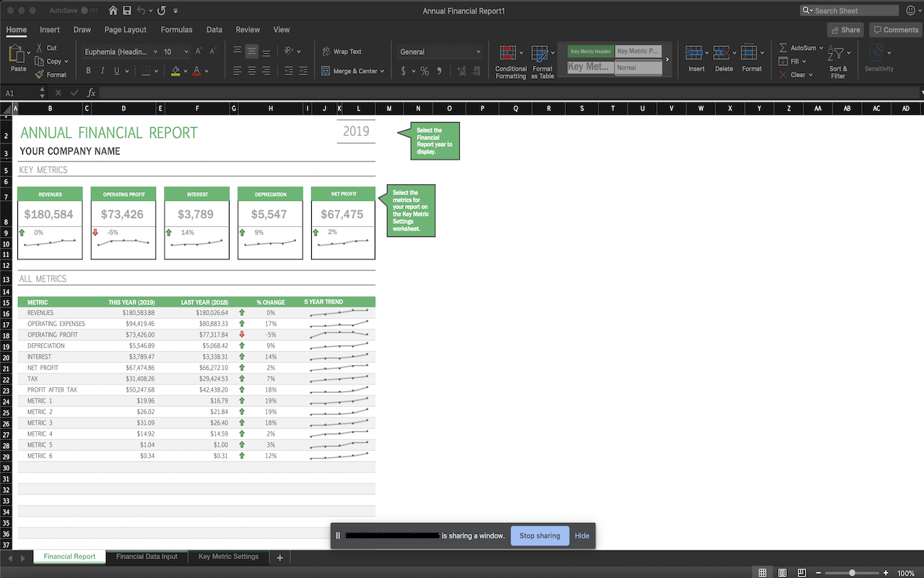
Task: Apply red font color
Action: (x=196, y=71)
